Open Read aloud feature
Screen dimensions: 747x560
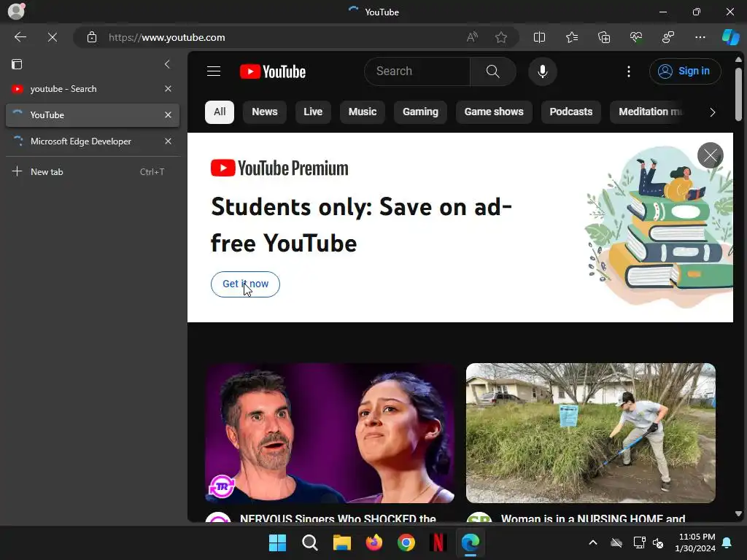pyautogui.click(x=472, y=37)
